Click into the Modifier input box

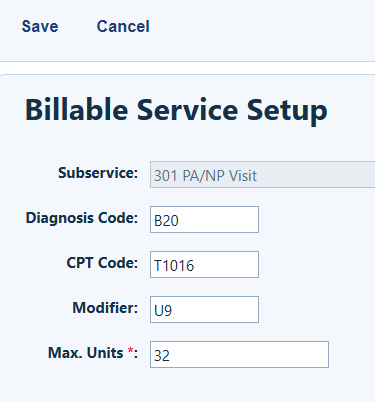click(204, 310)
